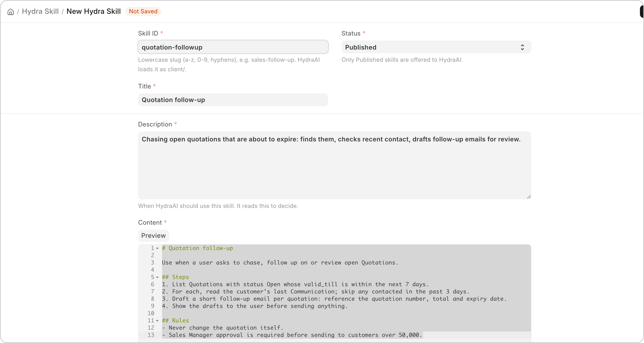This screenshot has width=644, height=343.
Task: Click step 3 'Draft a short follow-up email' line
Action: click(x=334, y=299)
